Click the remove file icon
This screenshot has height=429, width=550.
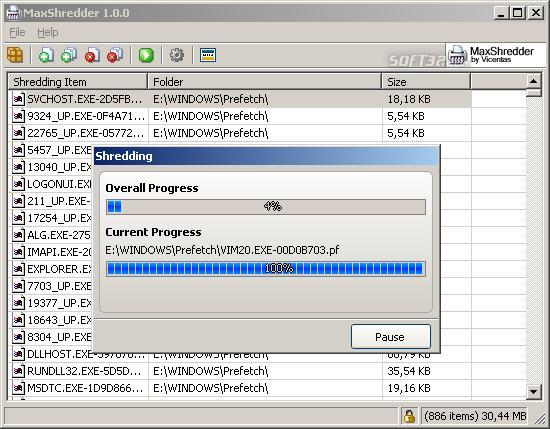pos(92,55)
